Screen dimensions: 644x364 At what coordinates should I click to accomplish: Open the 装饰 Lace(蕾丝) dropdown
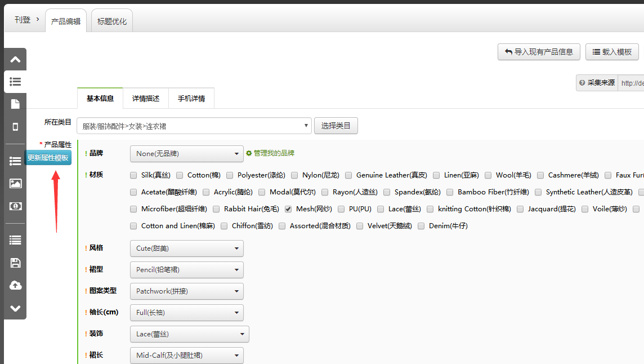pos(190,334)
